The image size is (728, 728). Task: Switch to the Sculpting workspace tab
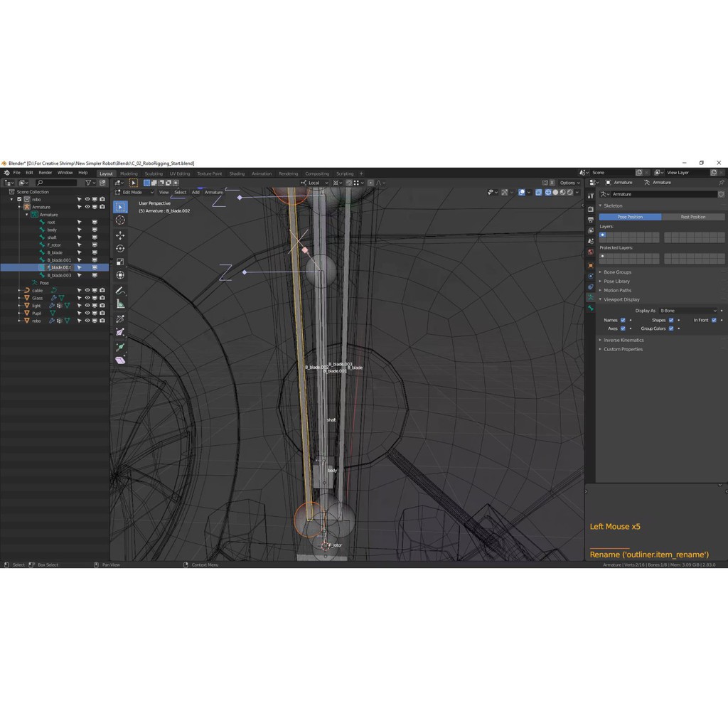pos(154,173)
